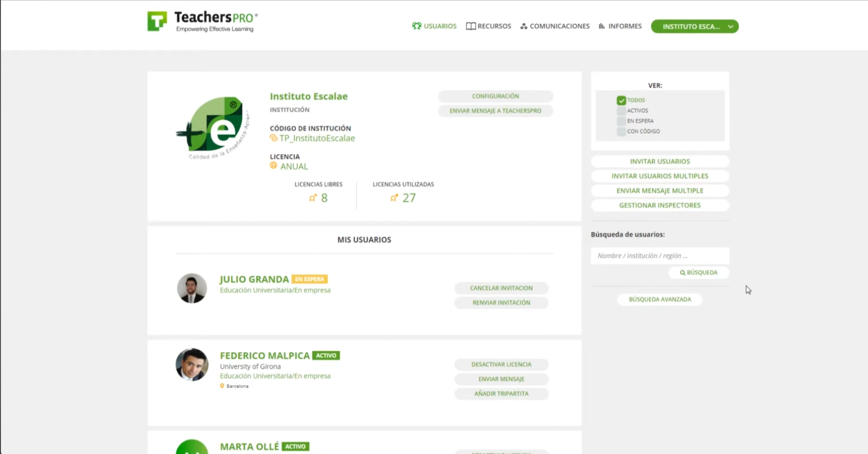Cancel Julio Granda's invitation
The height and width of the screenshot is (454, 868).
tap(501, 288)
